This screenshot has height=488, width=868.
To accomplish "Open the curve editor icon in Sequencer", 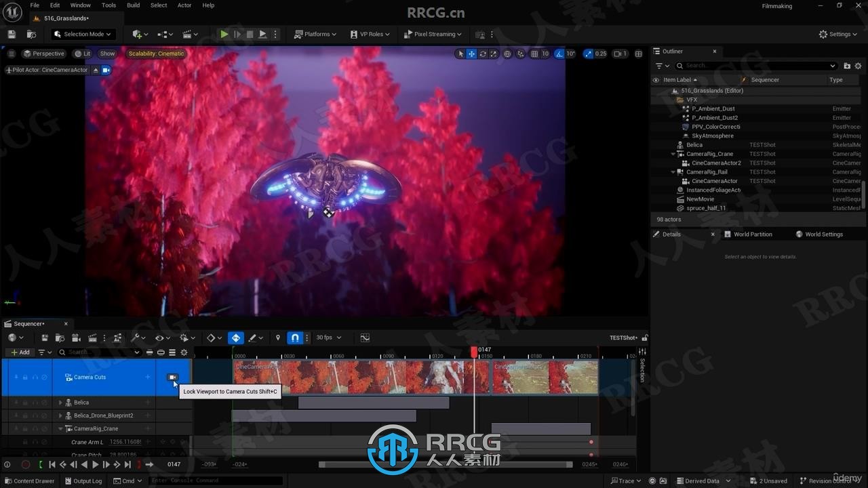I will pos(365,338).
